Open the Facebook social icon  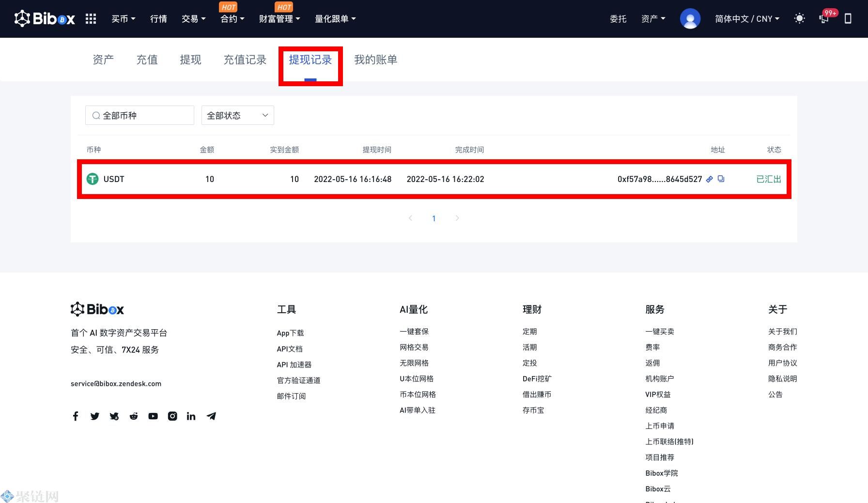pos(76,416)
